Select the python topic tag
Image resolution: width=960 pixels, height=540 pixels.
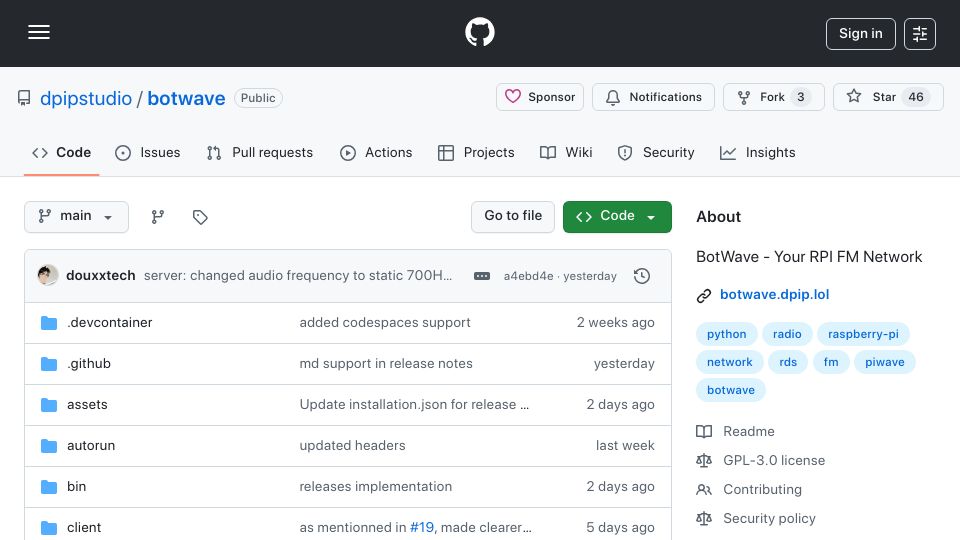727,334
